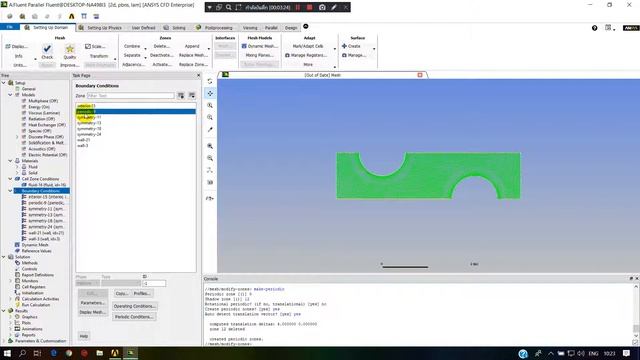Image resolution: width=640 pixels, height=360 pixels.
Task: Select Run Calculation in the tree
Action: [36, 305]
